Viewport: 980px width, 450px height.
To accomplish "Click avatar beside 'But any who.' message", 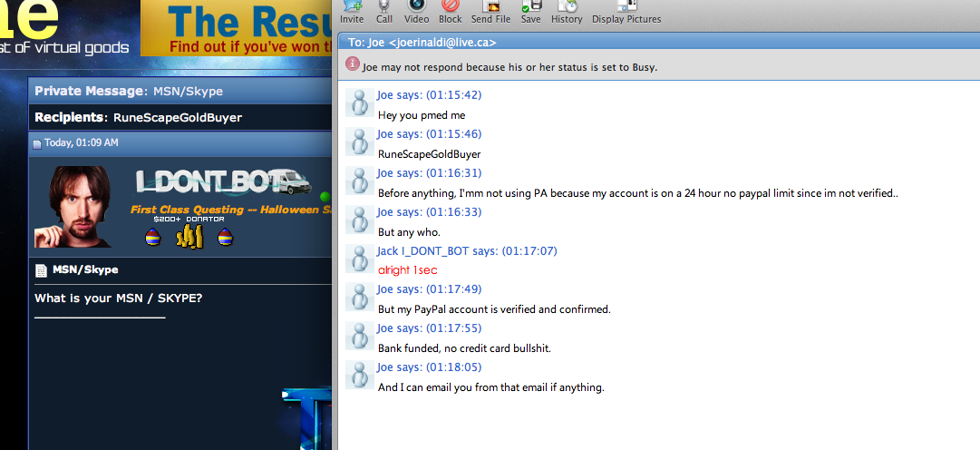I will [359, 220].
